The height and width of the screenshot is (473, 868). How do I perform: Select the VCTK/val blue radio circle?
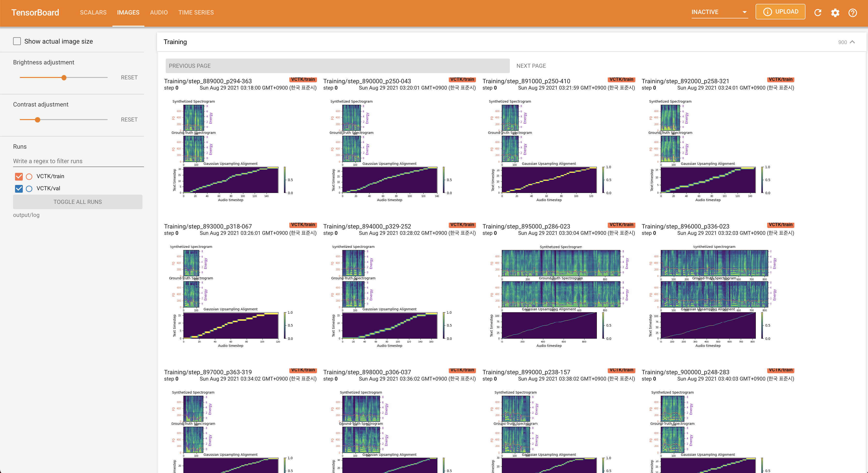(29, 189)
